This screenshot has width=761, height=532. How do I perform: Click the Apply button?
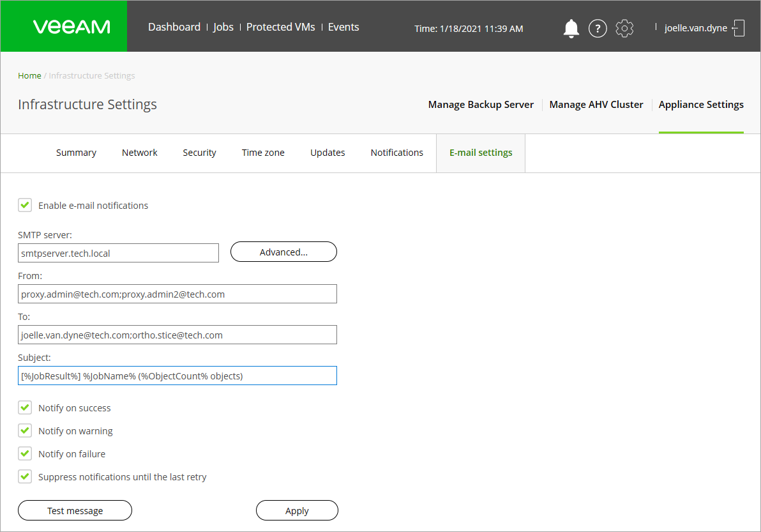pos(297,511)
